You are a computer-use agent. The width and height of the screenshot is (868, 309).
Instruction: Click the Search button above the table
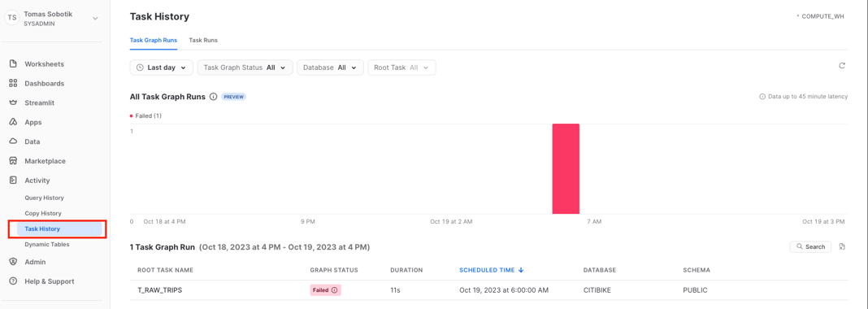coord(810,246)
